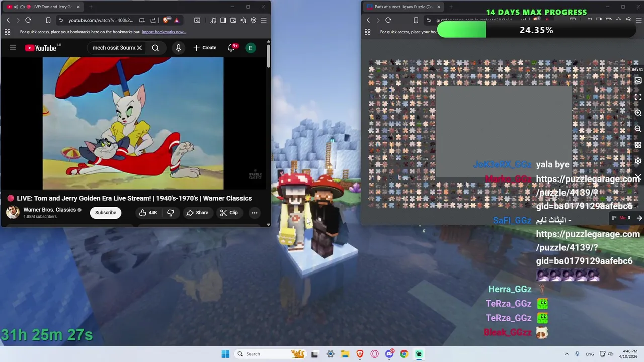Image resolution: width=644 pixels, height=362 pixels.
Task: Zoom out on the jigsaw puzzle
Action: tap(638, 129)
